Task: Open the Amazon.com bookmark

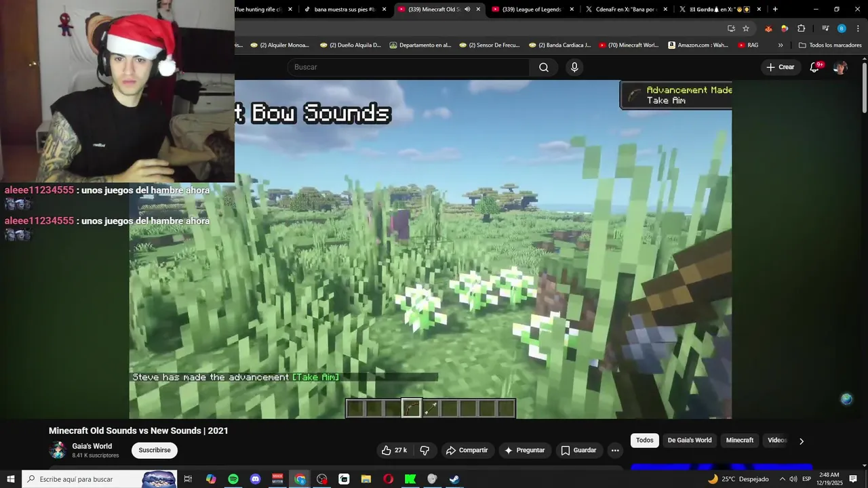Action: pos(698,45)
